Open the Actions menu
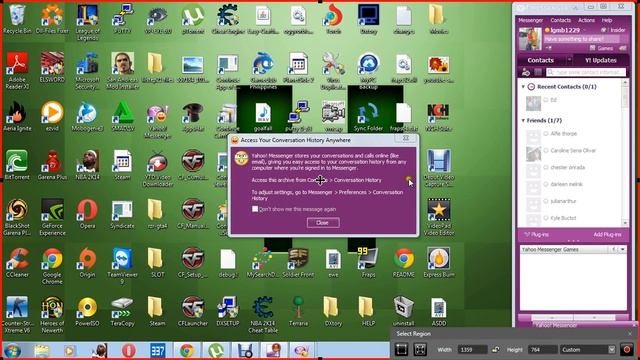The height and width of the screenshot is (360, 640). (586, 20)
